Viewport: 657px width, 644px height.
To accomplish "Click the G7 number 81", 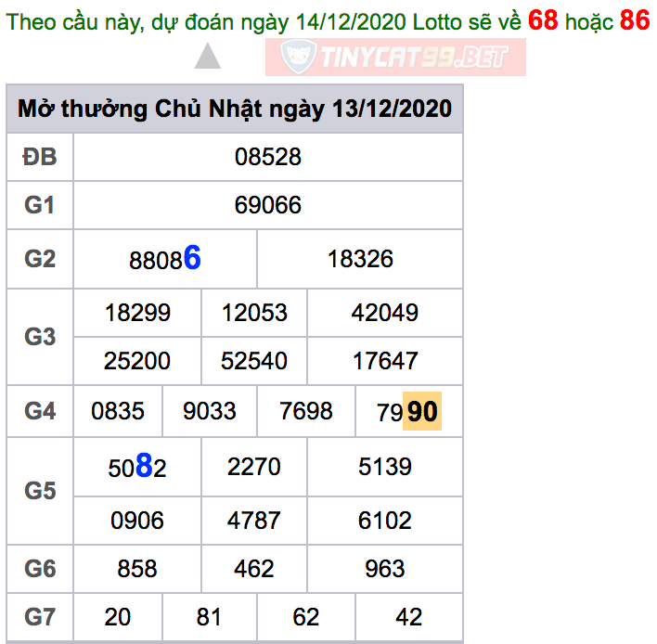I will 210,617.
